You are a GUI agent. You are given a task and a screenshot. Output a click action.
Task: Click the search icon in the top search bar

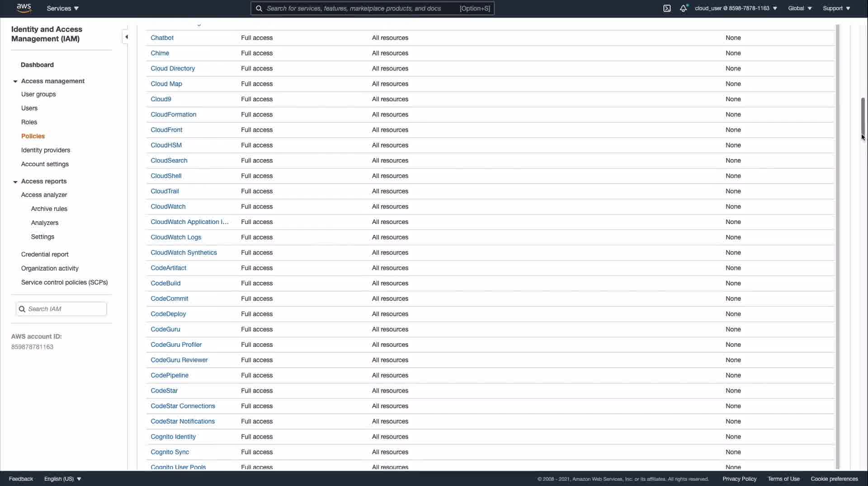(x=259, y=8)
